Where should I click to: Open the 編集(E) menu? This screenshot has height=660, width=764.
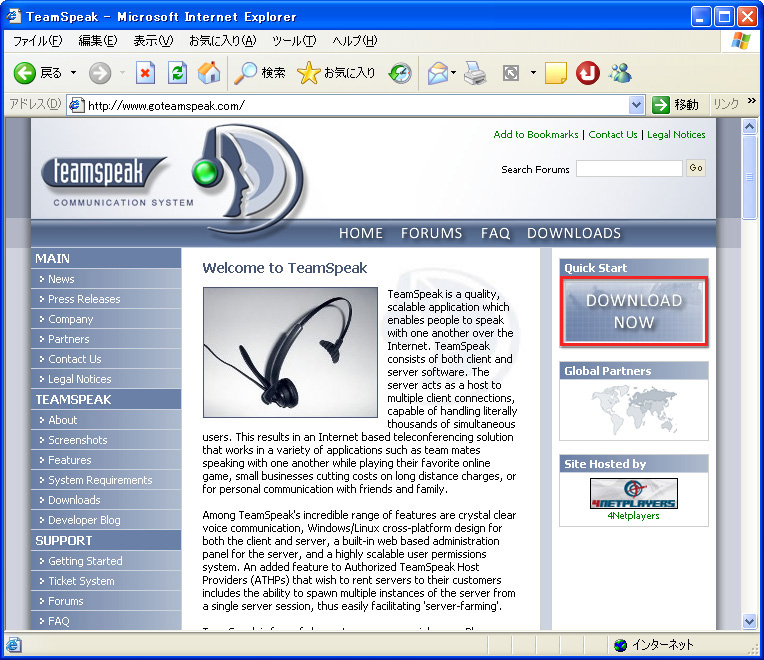(x=97, y=41)
